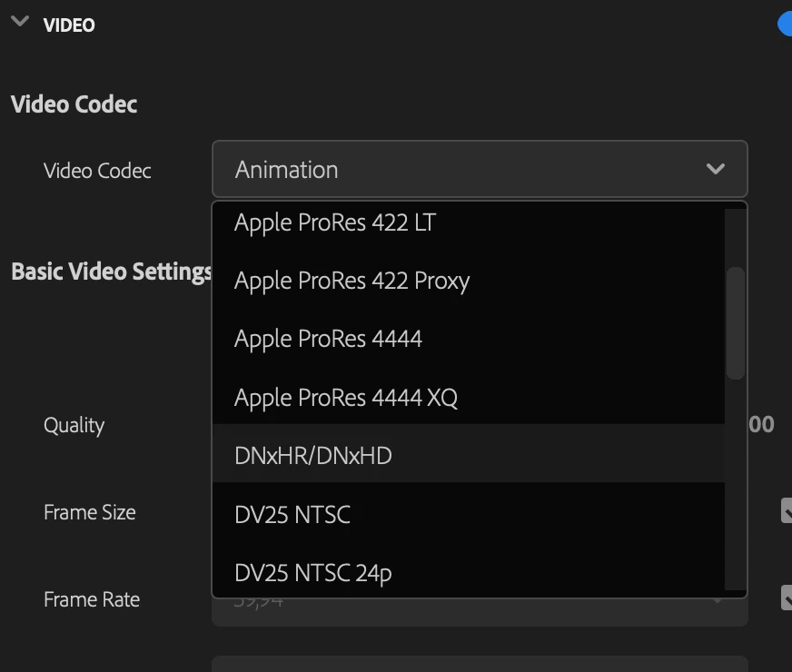Click the VIDEO section title text
Image resolution: width=792 pixels, height=672 pixels.
tap(69, 25)
